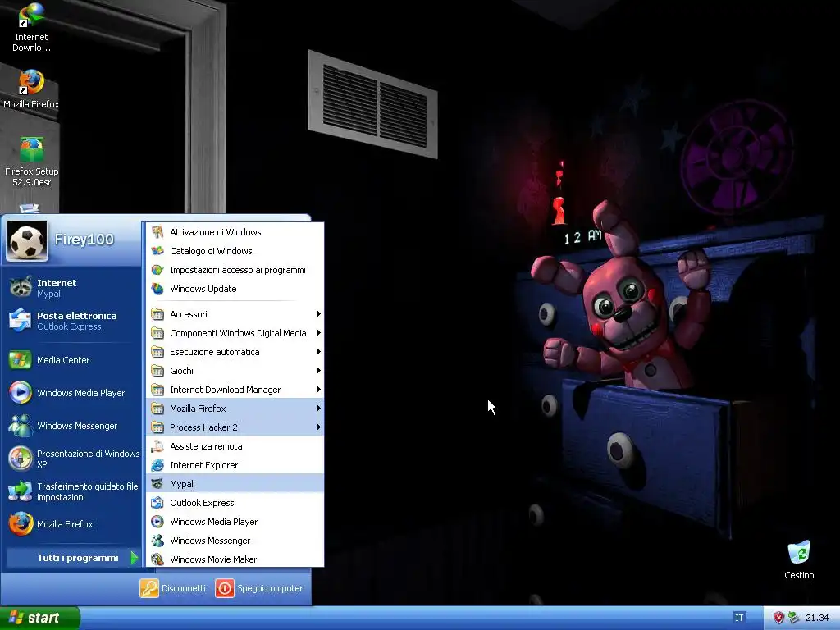Launch Windows Media Player from the left Start panel

point(72,393)
